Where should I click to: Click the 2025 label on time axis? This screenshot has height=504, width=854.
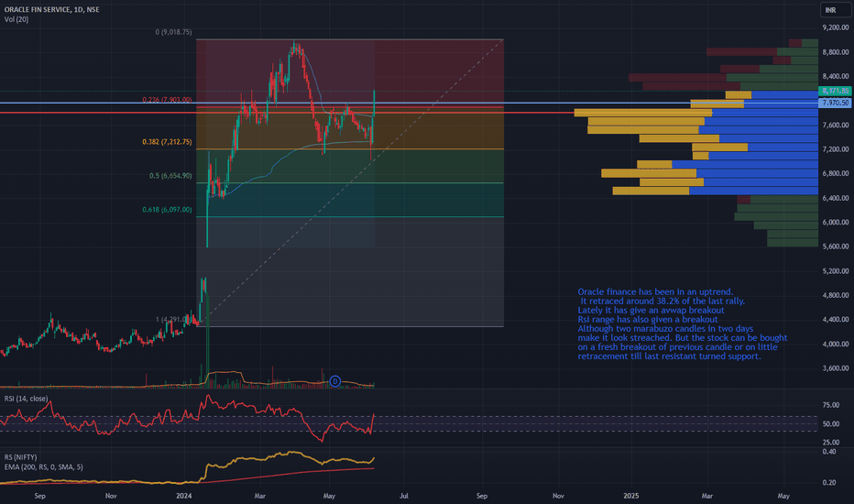coord(631,496)
